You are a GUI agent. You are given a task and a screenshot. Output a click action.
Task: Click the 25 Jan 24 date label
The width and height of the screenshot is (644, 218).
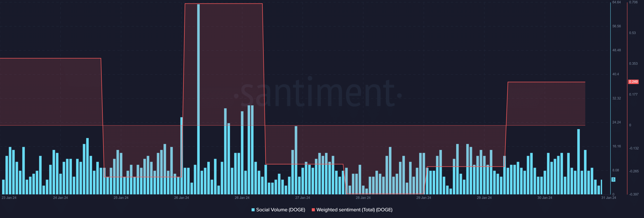121,198
